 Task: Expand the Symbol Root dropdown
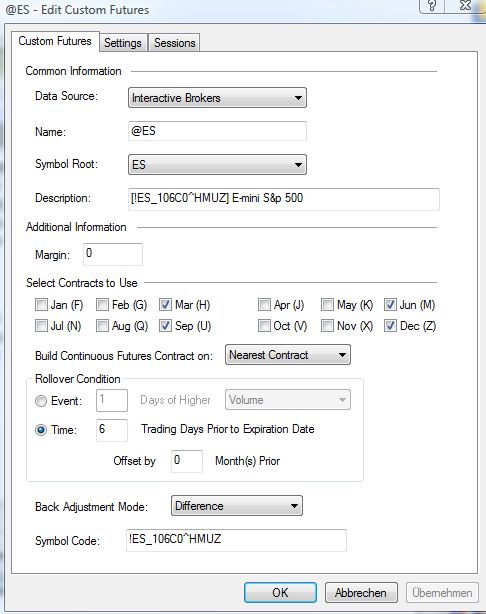click(x=217, y=164)
